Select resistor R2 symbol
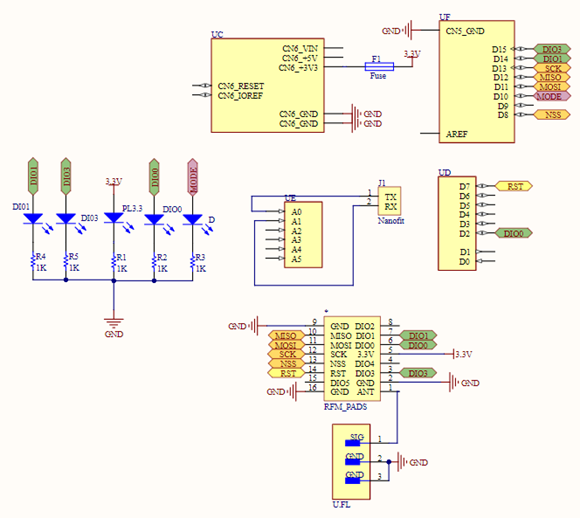The height and width of the screenshot is (518, 580). point(154,262)
